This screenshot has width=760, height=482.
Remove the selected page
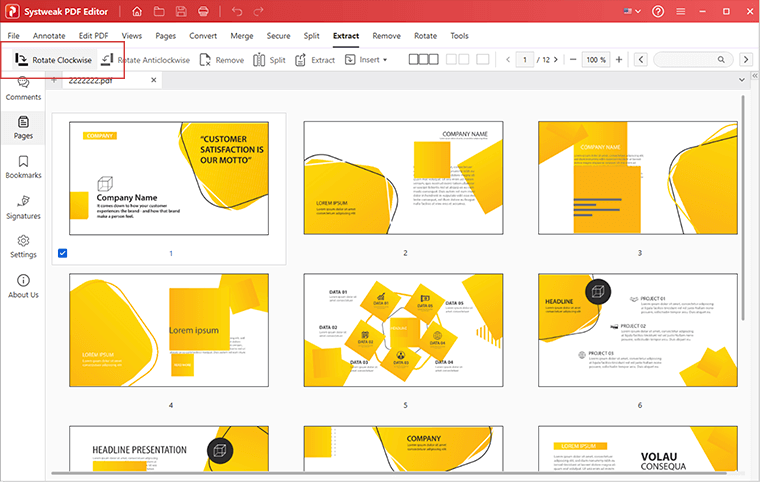point(222,60)
